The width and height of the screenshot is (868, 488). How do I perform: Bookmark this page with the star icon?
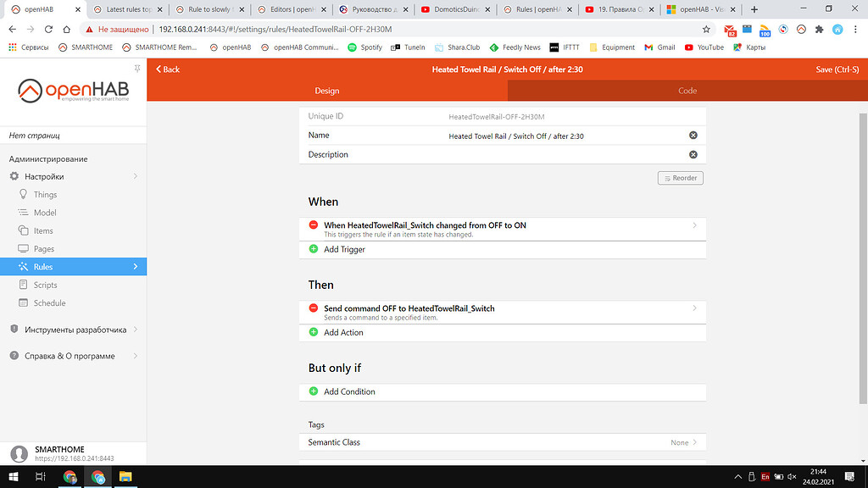pos(705,28)
